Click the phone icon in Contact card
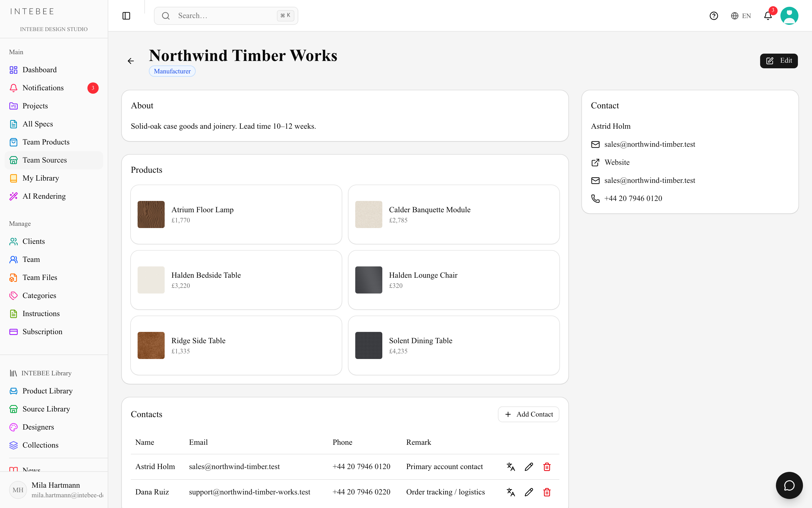Screen dimensions: 812x508 595,199
